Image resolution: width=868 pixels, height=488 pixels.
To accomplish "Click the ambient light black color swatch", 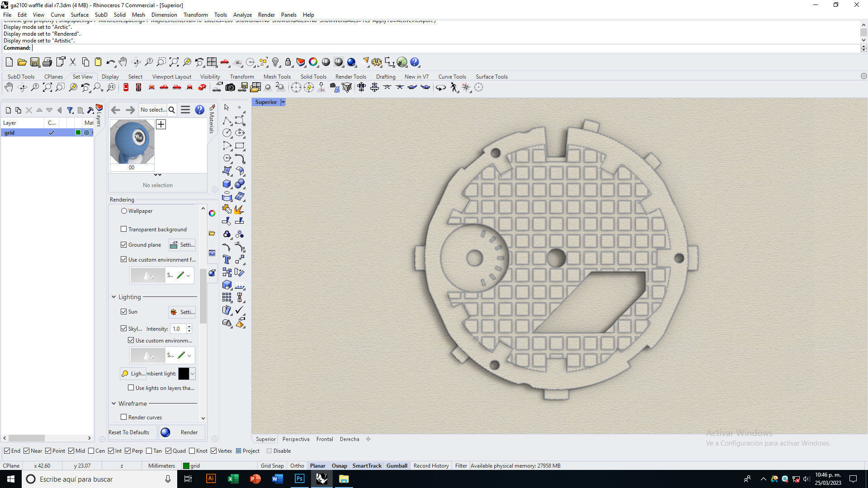I will (184, 374).
